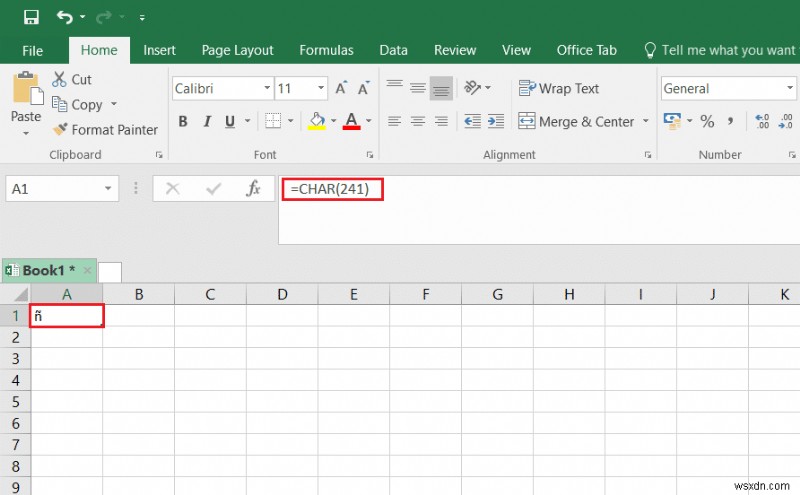Click the Redo arrow icon
Screen dimensions: 800x495
point(104,17)
